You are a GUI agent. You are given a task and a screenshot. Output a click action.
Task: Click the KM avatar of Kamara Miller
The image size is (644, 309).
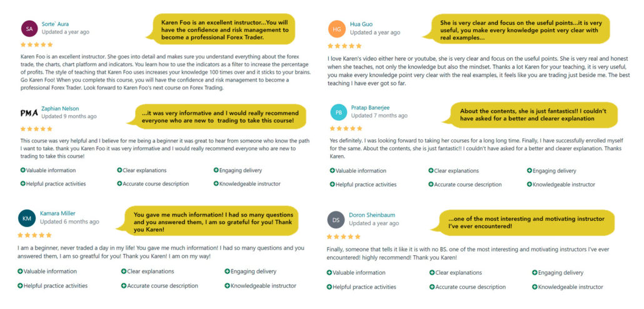27,218
